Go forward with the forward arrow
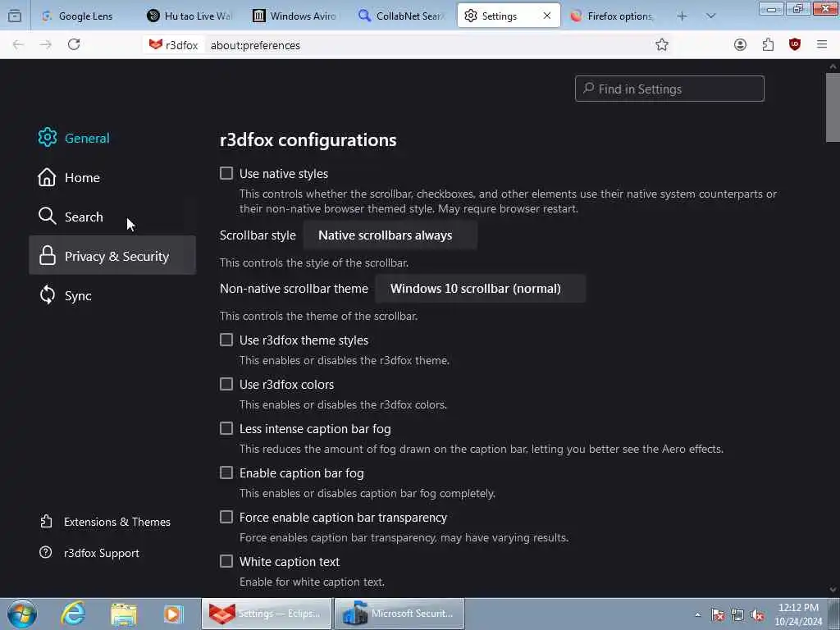 coord(46,45)
